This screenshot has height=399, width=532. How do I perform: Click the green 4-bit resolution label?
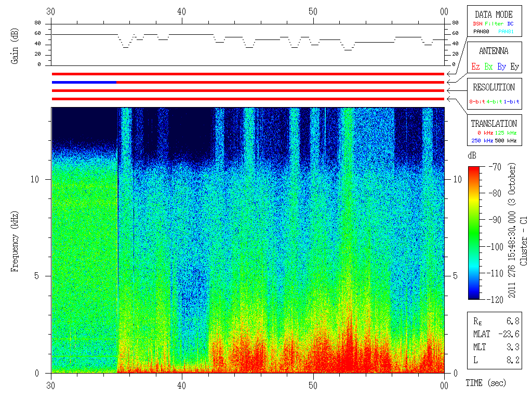click(x=494, y=101)
